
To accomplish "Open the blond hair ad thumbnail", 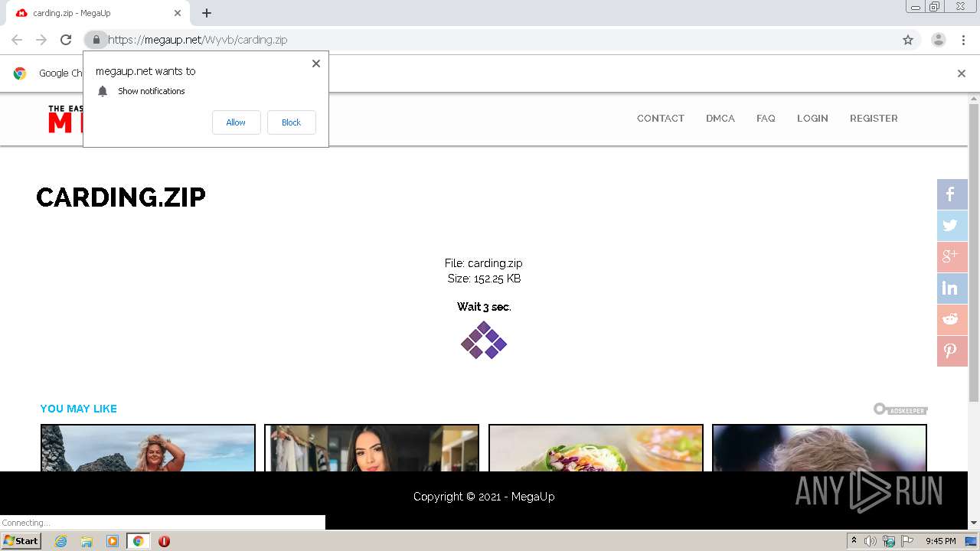I will [x=819, y=448].
